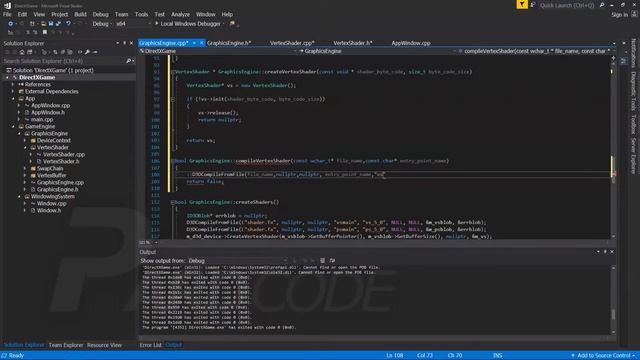Click the Open File toolbar icon
This screenshot has height=360, width=640.
(43, 24)
